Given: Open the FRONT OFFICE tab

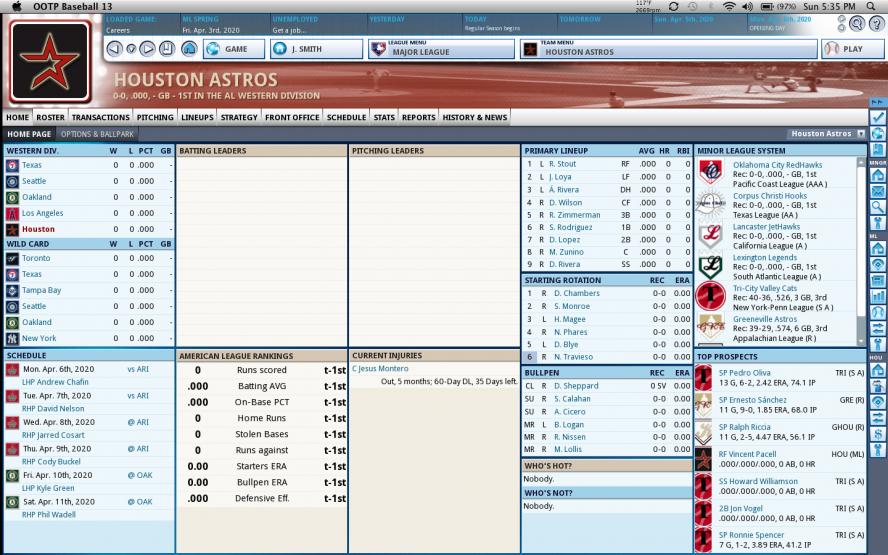Looking at the screenshot, I should [292, 117].
